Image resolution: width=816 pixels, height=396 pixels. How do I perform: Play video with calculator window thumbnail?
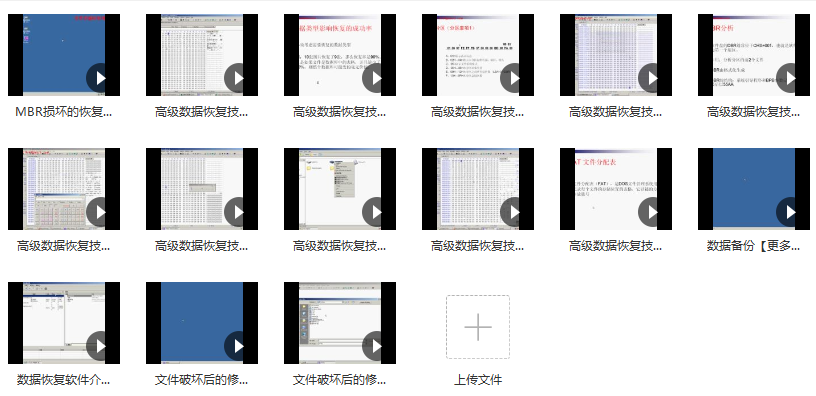click(x=100, y=212)
